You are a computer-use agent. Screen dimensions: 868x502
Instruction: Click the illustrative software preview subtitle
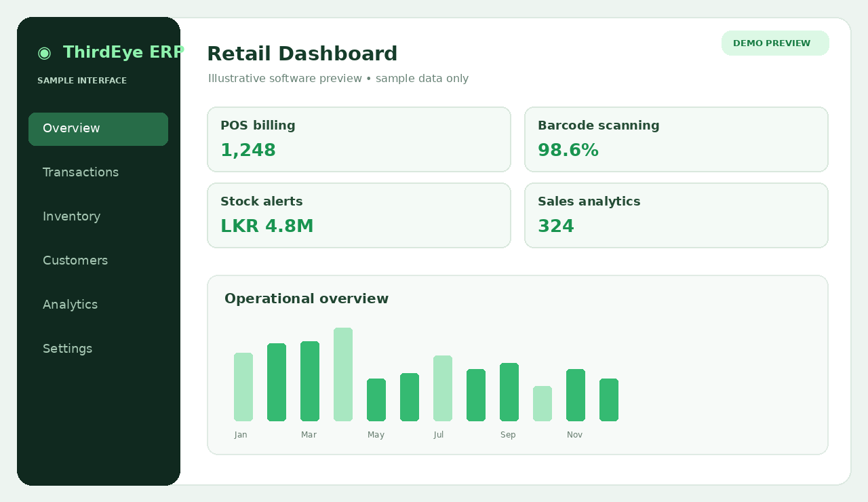click(338, 79)
